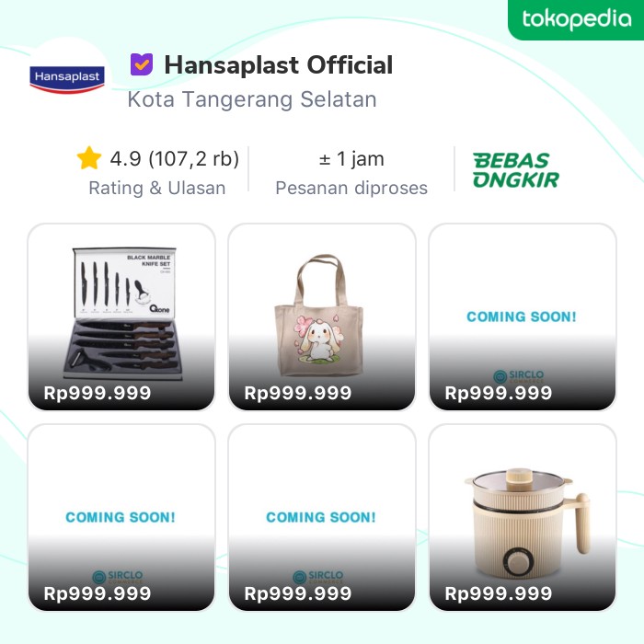The height and width of the screenshot is (644, 644).
Task: Click Sircle logo in top-right Coming Soon card
Action: (x=518, y=375)
